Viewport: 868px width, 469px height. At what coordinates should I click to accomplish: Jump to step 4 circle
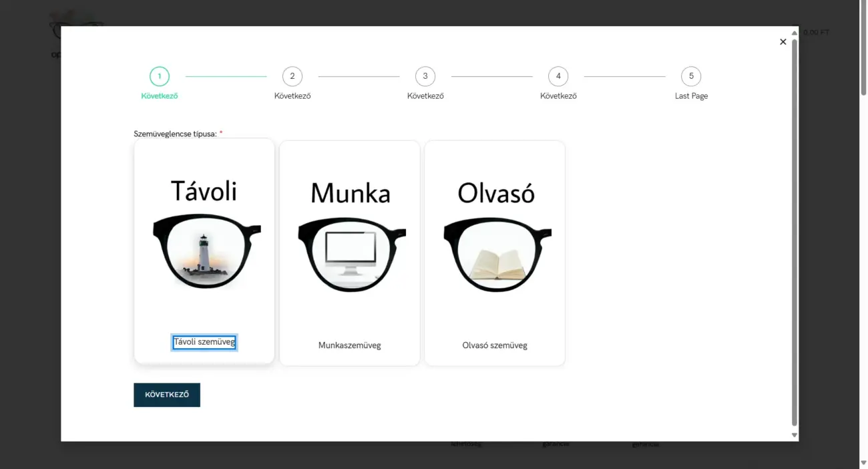tap(558, 76)
